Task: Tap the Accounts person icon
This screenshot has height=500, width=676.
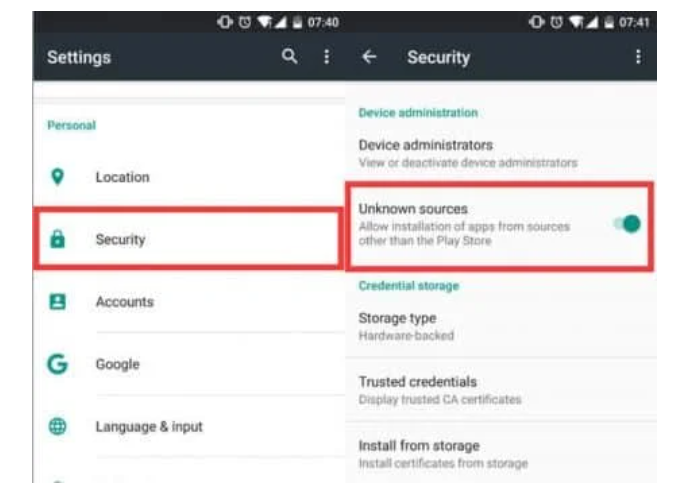Action: pyautogui.click(x=57, y=302)
